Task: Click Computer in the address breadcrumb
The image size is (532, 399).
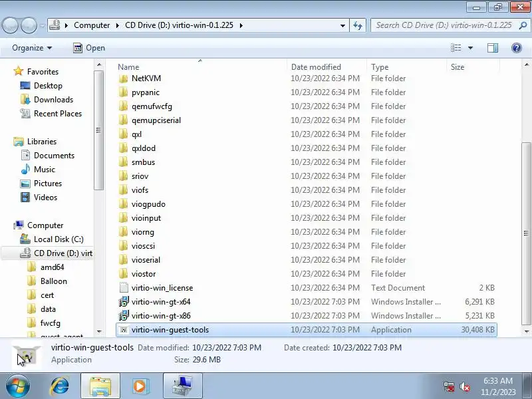Action: (92, 25)
